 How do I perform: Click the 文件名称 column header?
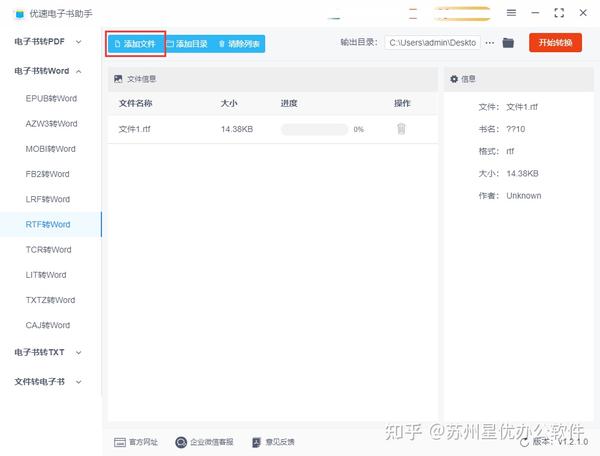(135, 103)
